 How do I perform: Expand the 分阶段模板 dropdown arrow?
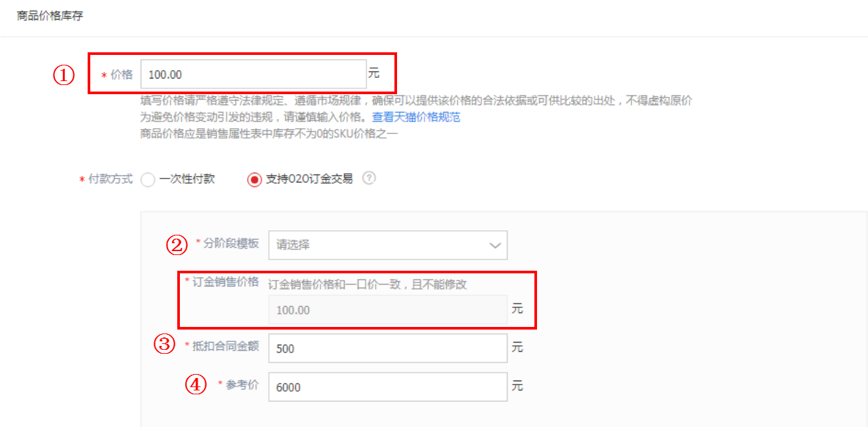click(x=495, y=245)
